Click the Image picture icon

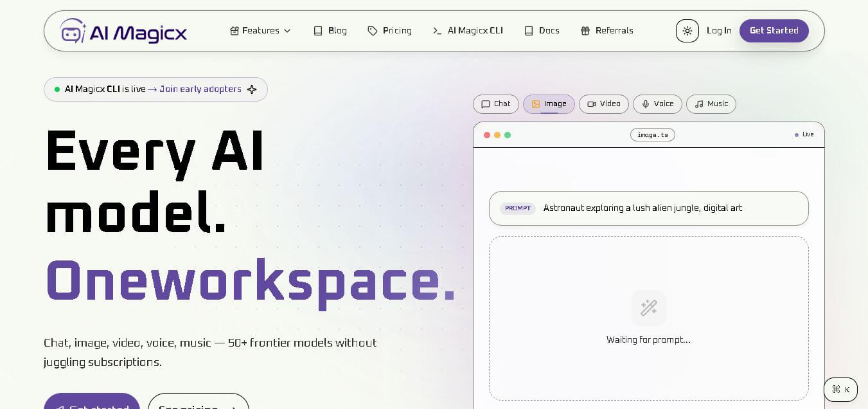pyautogui.click(x=536, y=104)
